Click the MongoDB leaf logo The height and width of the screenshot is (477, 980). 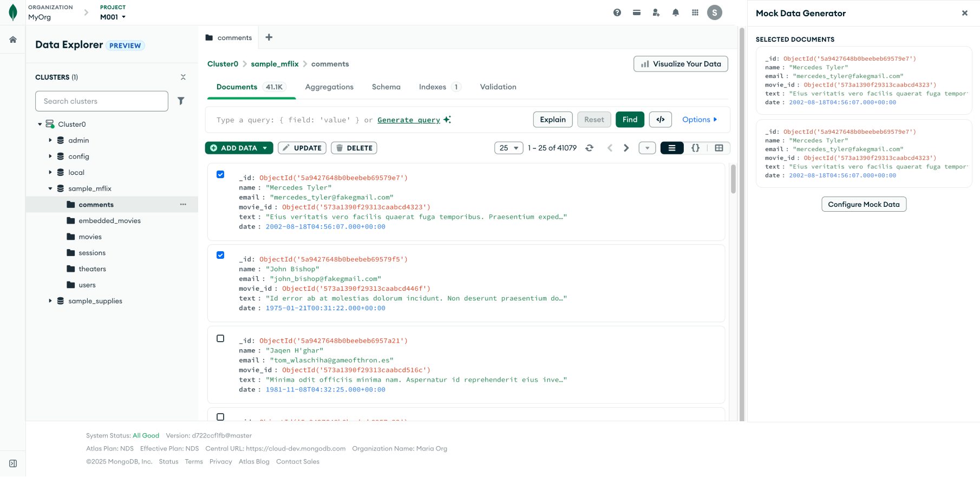tap(13, 12)
